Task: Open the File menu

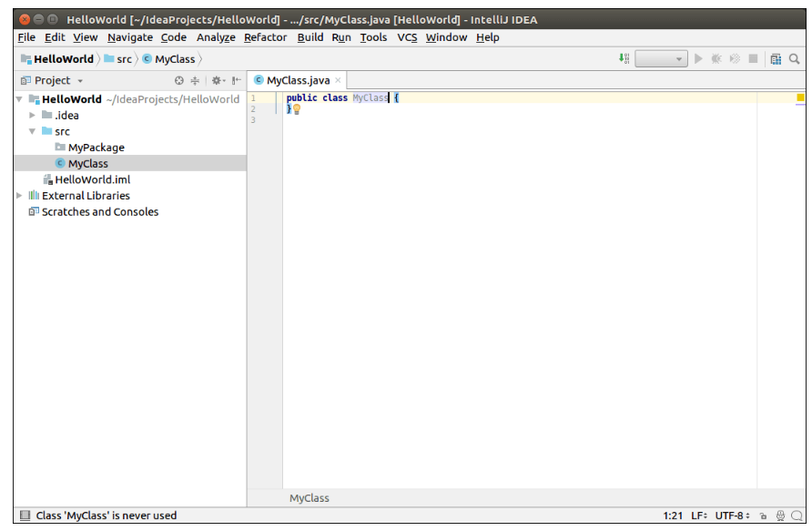Action: click(26, 37)
